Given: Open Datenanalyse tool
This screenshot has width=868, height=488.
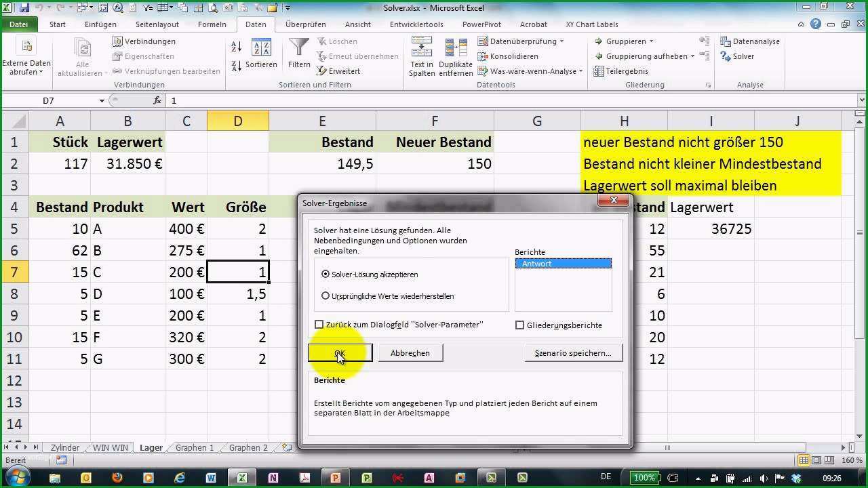Looking at the screenshot, I should (750, 41).
